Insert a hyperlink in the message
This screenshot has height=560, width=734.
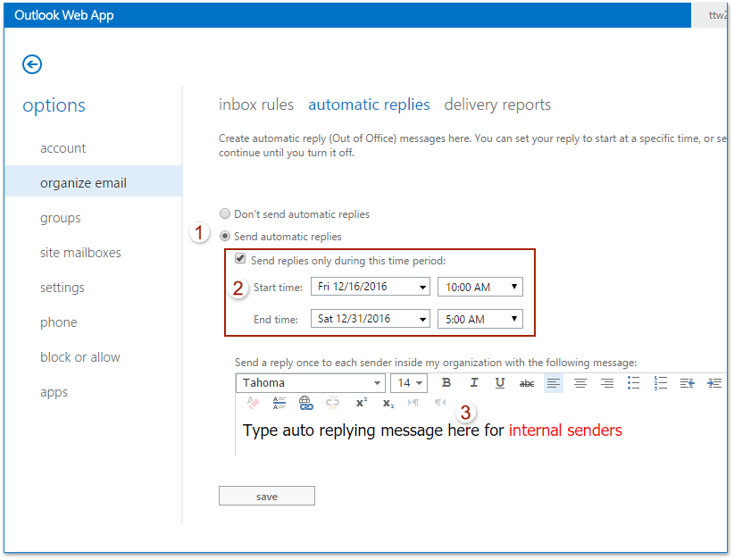coord(306,403)
